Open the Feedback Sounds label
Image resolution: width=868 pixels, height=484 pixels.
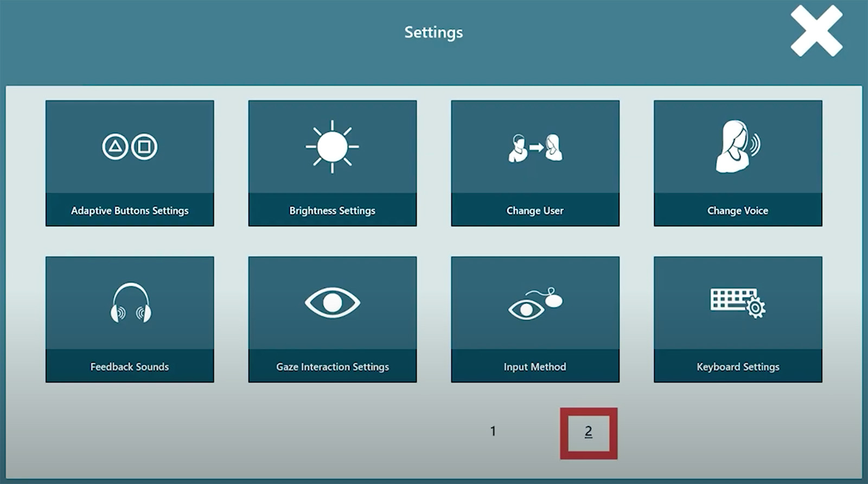coord(130,367)
